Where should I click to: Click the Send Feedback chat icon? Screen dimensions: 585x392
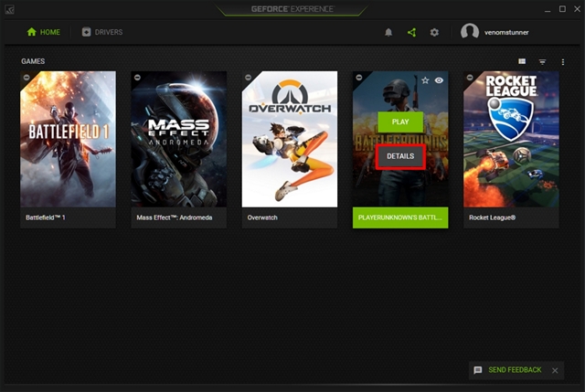(x=478, y=370)
